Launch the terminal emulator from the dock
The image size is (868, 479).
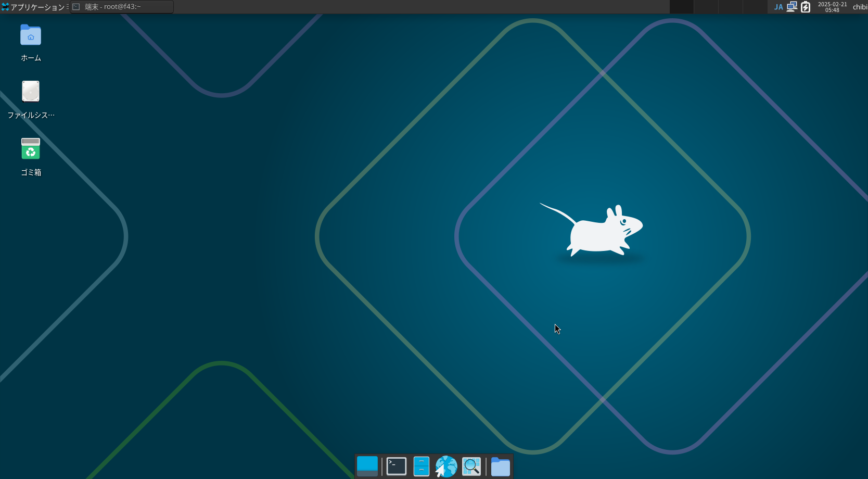pos(397,467)
